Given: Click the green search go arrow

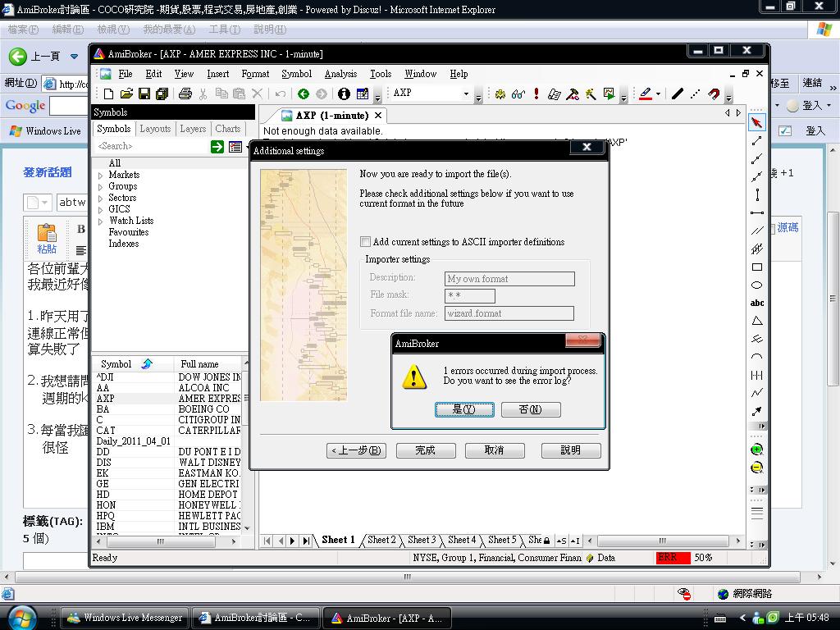Looking at the screenshot, I should point(217,147).
